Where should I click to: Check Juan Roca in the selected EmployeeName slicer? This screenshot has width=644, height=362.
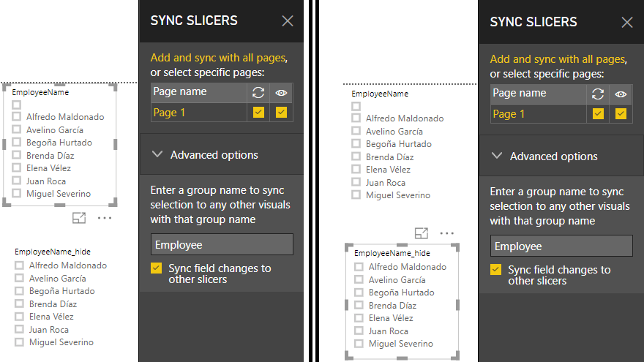[x=17, y=181]
